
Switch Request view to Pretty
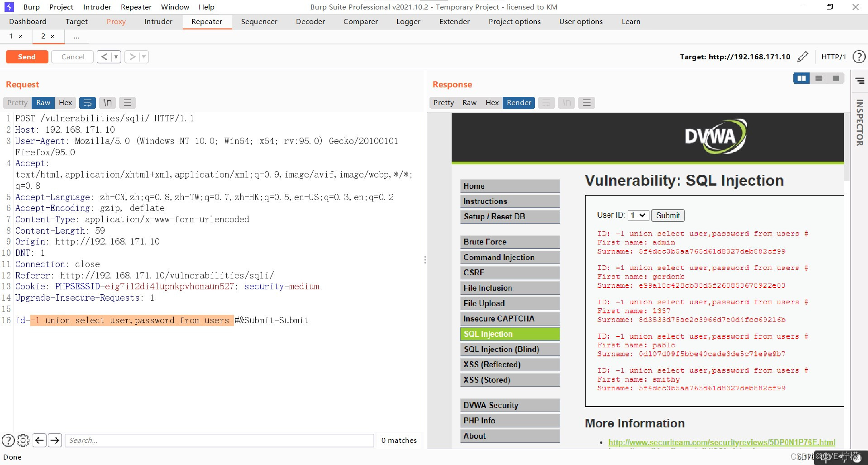pos(17,103)
